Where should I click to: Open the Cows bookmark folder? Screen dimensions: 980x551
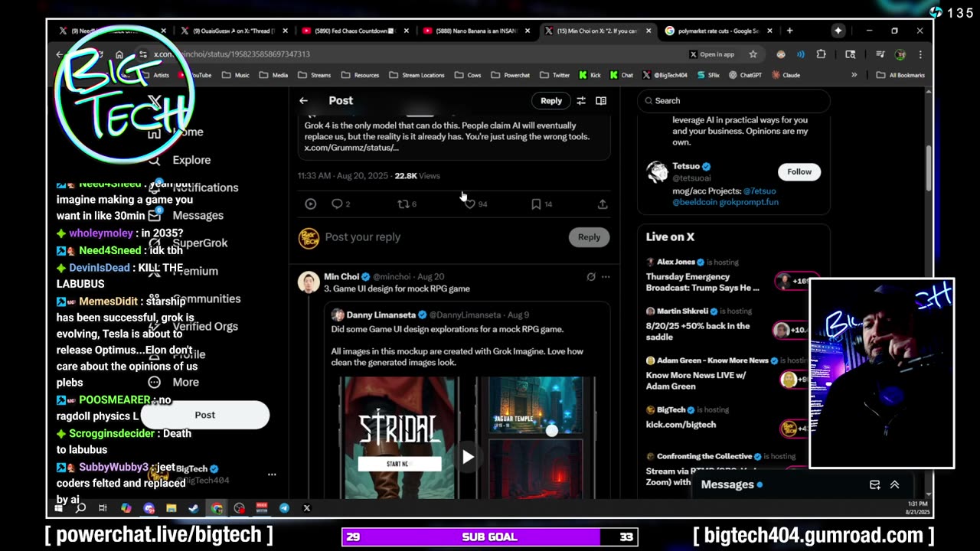(x=467, y=75)
